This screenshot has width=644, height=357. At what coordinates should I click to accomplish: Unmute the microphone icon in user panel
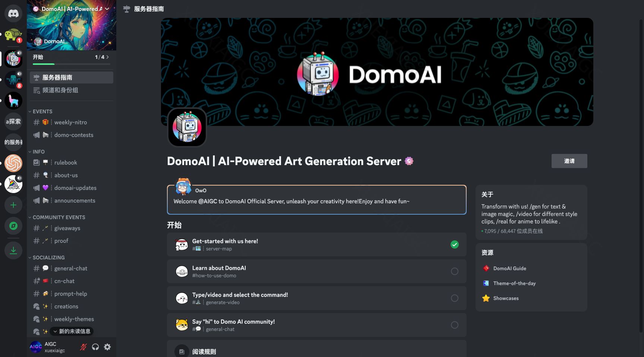click(x=83, y=347)
